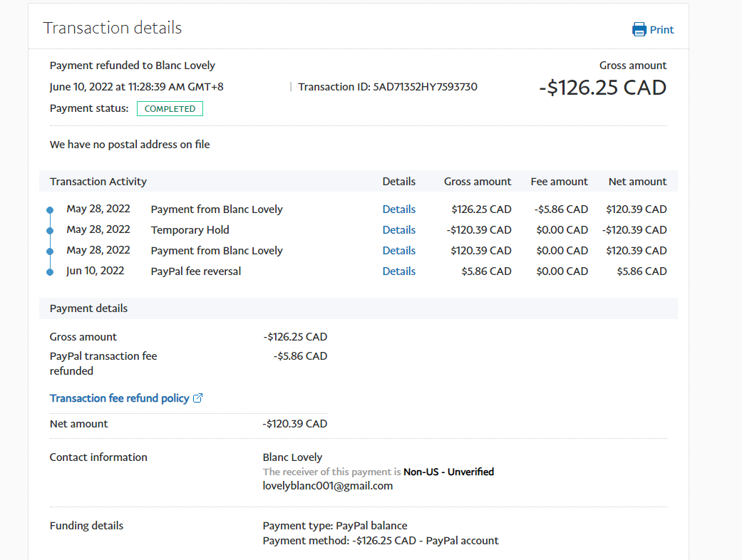Viewport: 742px width, 560px height.
Task: Click the Print text link
Action: [x=661, y=30]
